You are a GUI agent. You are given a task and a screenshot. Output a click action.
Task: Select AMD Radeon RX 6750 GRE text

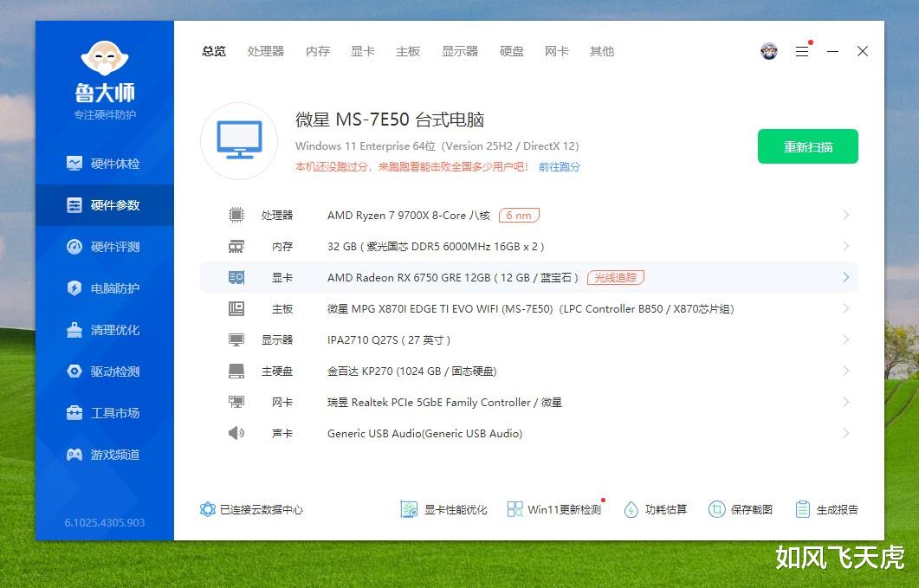click(452, 277)
